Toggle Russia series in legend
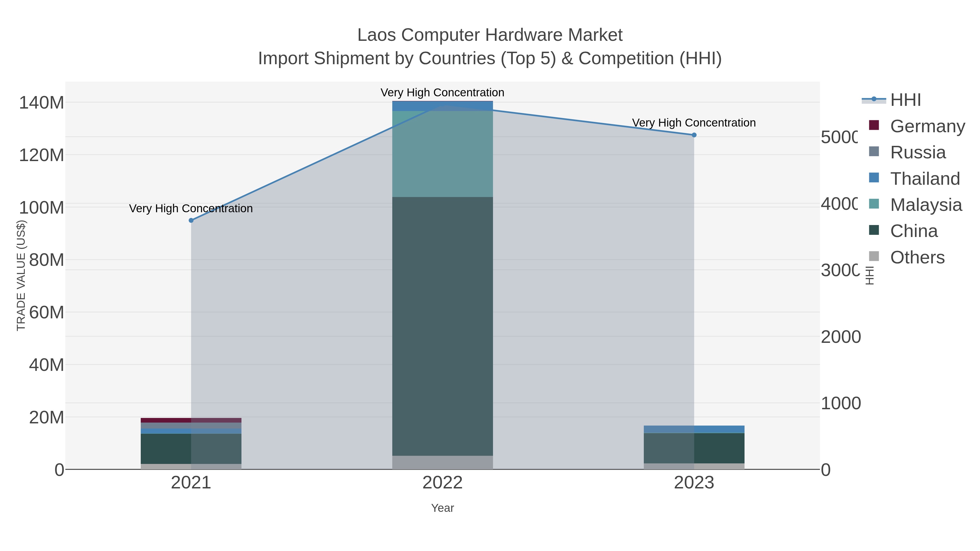 (x=907, y=152)
